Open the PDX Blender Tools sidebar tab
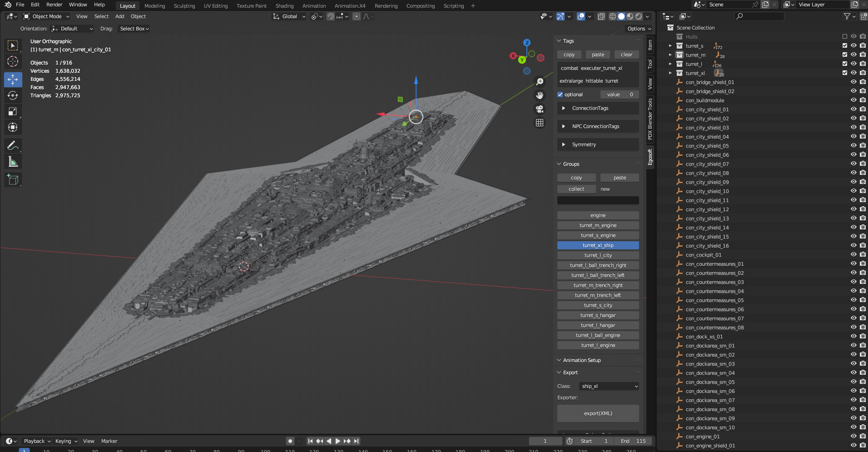The width and height of the screenshot is (868, 452). pyautogui.click(x=650, y=119)
